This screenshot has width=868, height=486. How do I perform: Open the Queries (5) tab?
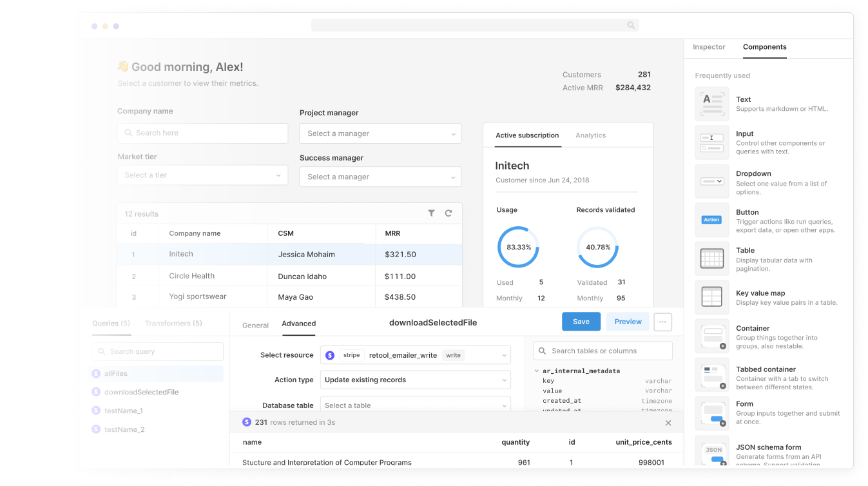pyautogui.click(x=111, y=324)
